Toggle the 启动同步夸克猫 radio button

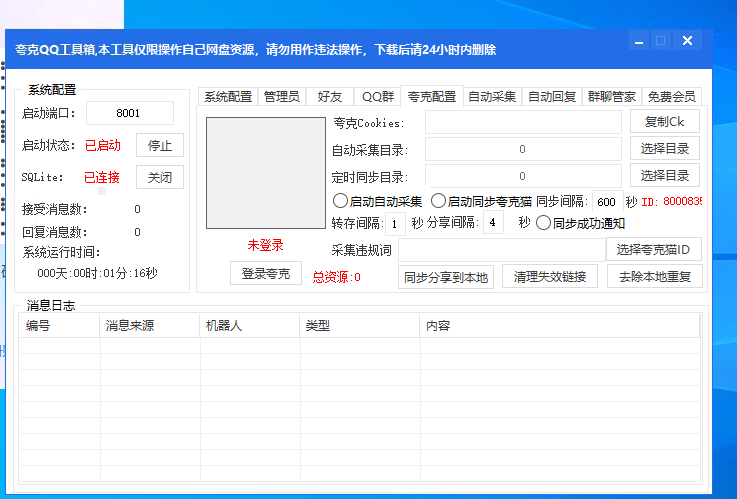pos(439,201)
